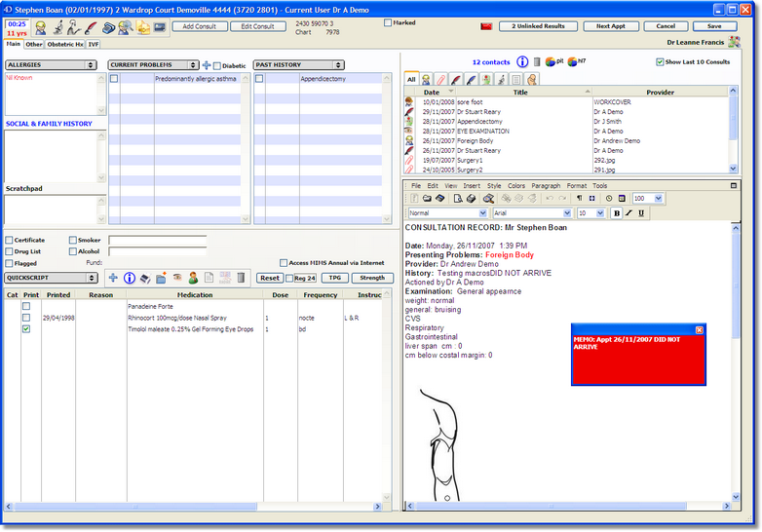Click the blue telephone icon in the top toolbar

tap(108, 27)
